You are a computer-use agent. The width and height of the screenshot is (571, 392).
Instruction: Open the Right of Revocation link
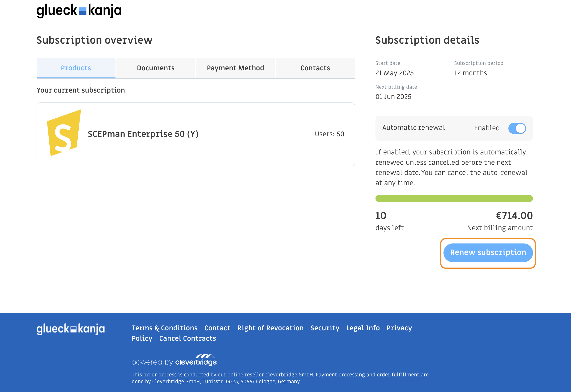pos(270,328)
